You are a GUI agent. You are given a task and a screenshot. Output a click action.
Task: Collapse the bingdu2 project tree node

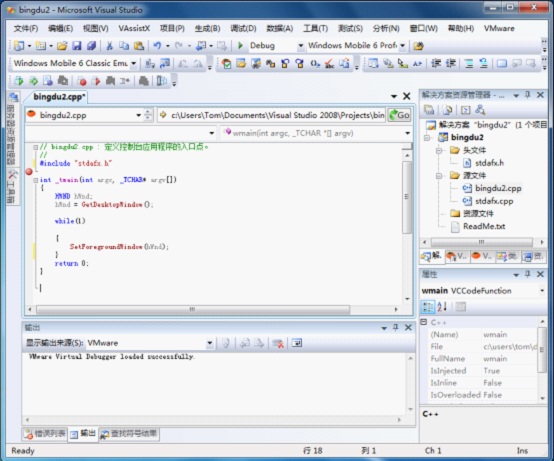pos(427,137)
